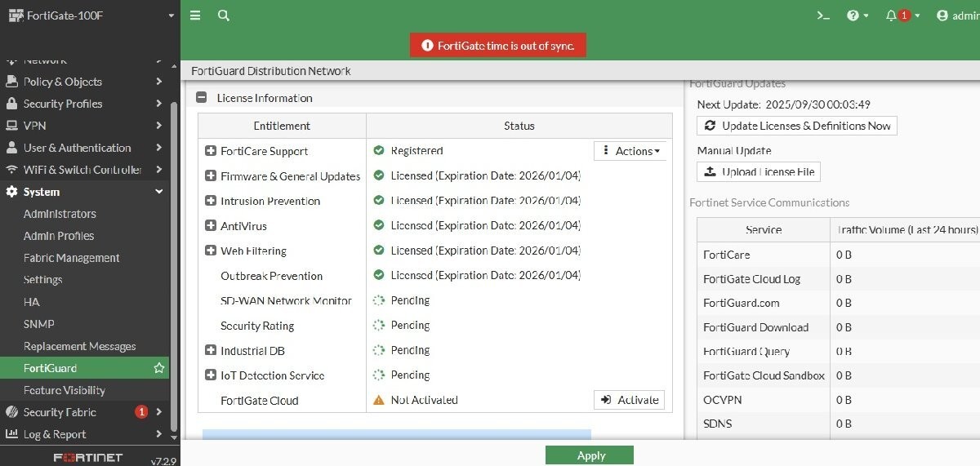980x466 pixels.
Task: Click the help question mark icon
Action: pos(853,16)
